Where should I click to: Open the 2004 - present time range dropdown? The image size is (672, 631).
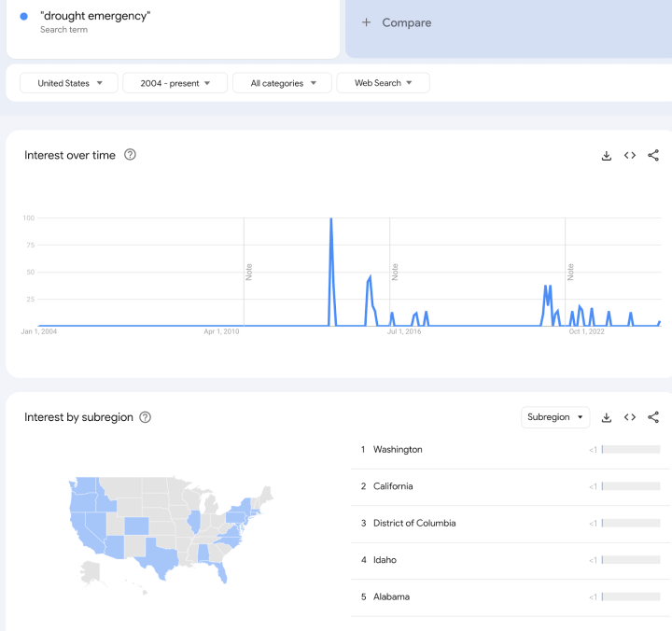click(x=175, y=83)
